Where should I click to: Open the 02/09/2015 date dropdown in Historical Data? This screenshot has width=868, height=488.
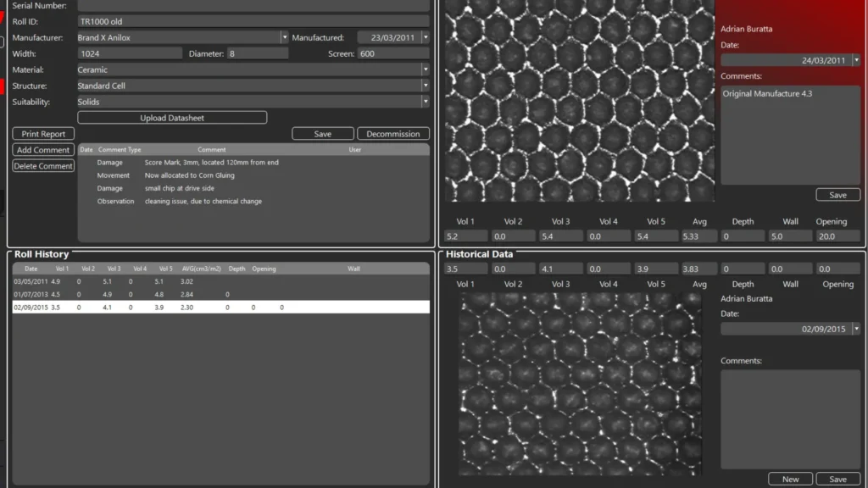(856, 329)
